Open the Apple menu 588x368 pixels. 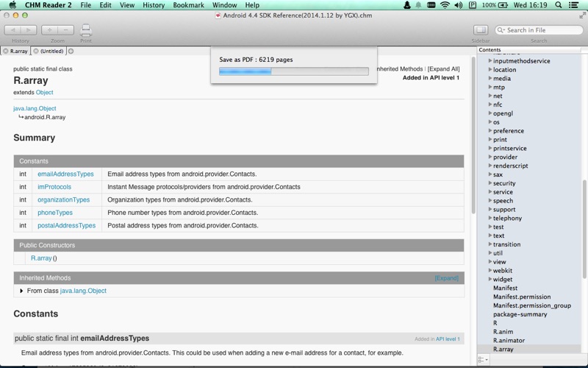tap(12, 5)
